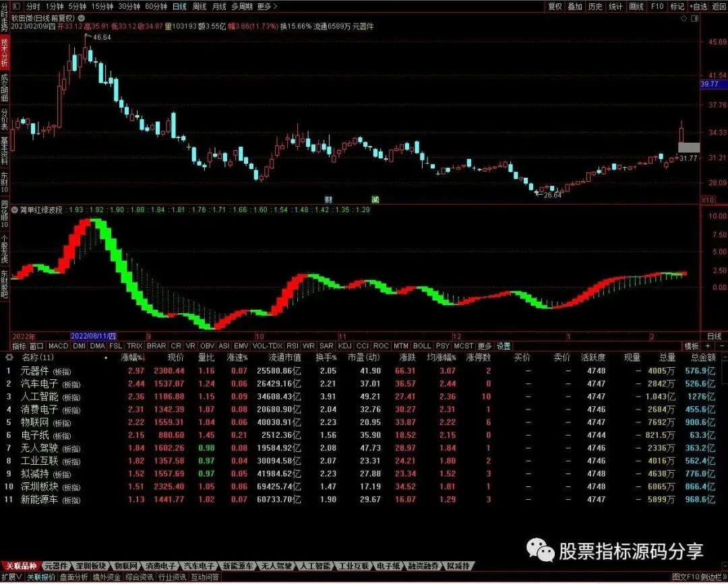Switch to the 5分钟 period
This screenshot has width=728, height=584.
[x=77, y=7]
